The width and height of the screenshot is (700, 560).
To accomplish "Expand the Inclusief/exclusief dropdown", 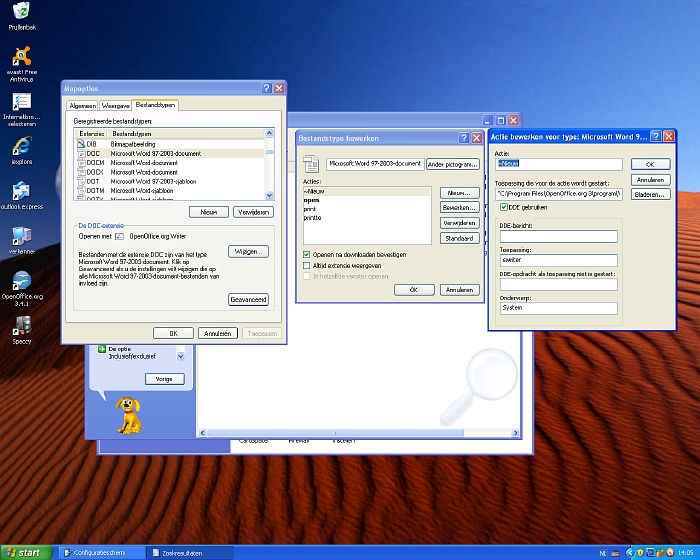I will [180, 355].
